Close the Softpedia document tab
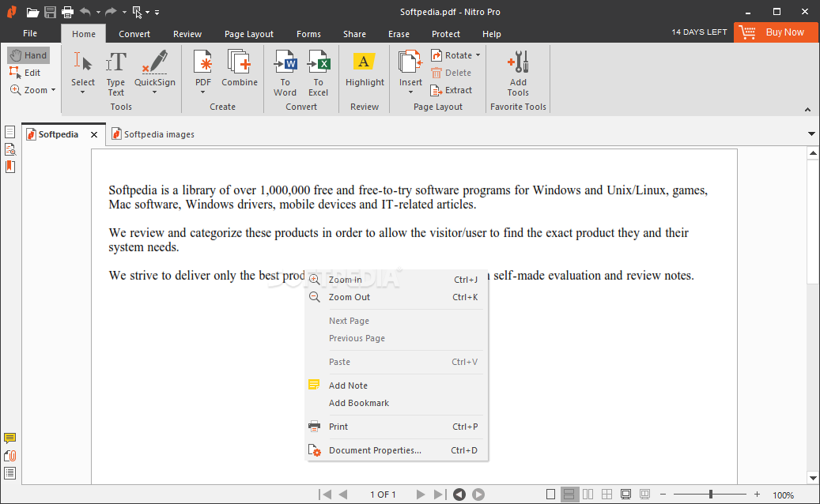The width and height of the screenshot is (820, 504). pyautogui.click(x=94, y=135)
